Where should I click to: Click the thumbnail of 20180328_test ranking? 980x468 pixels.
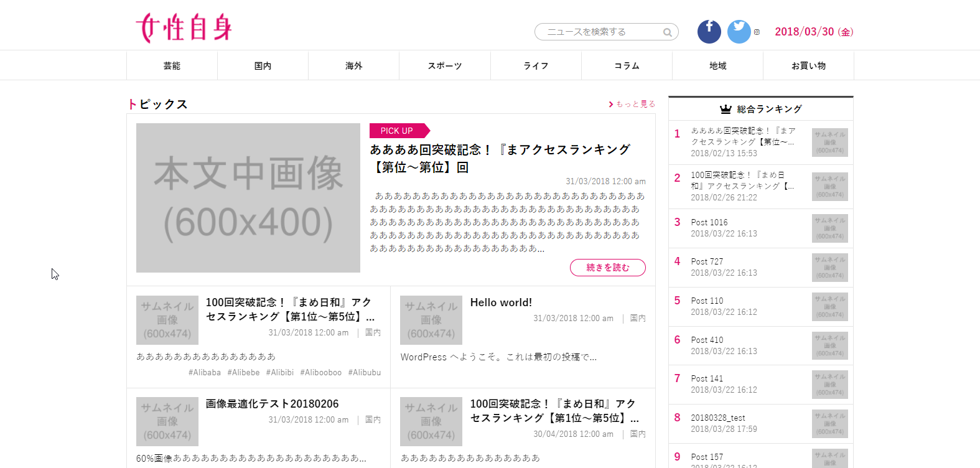830,424
